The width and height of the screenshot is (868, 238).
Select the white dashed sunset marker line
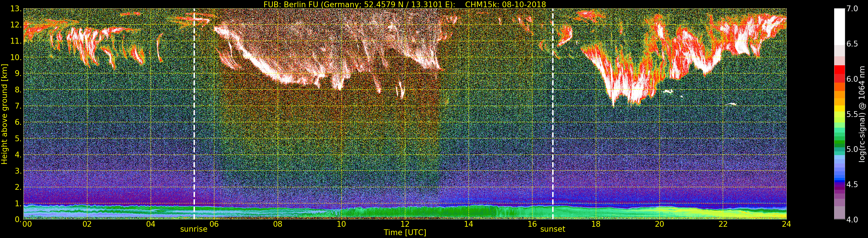[x=553, y=114]
